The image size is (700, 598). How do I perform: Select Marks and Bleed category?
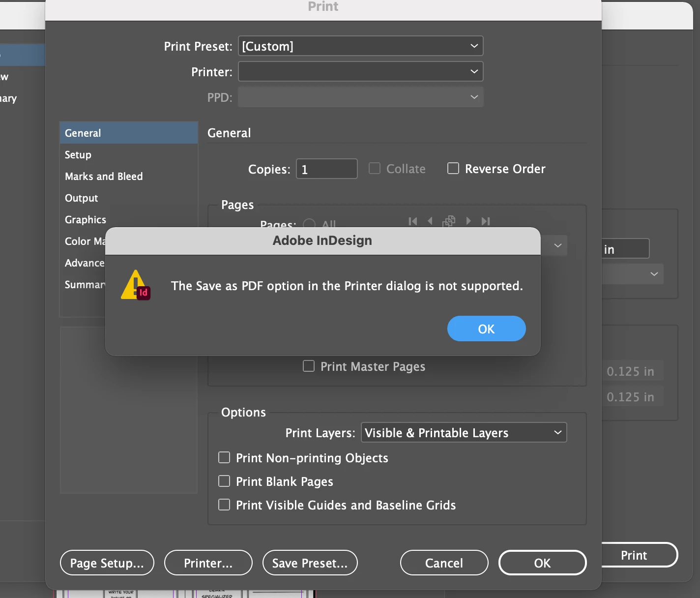[x=129, y=176]
